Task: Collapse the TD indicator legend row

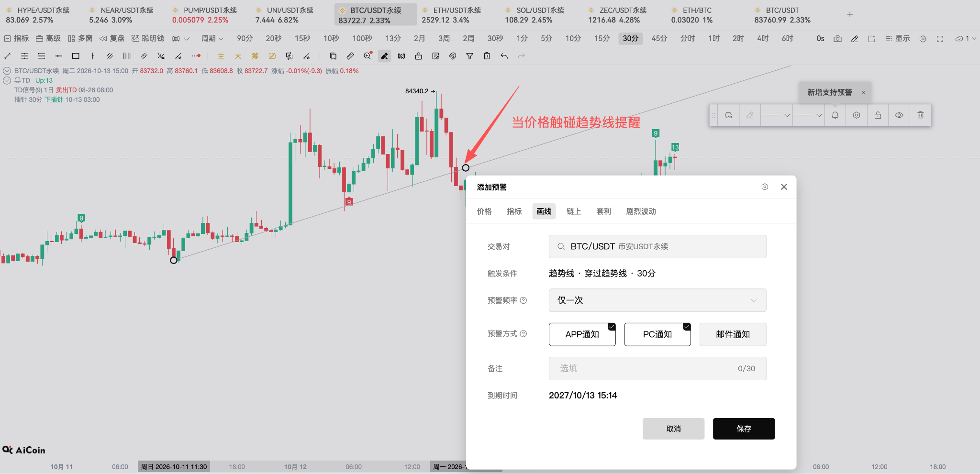Action: (7, 80)
